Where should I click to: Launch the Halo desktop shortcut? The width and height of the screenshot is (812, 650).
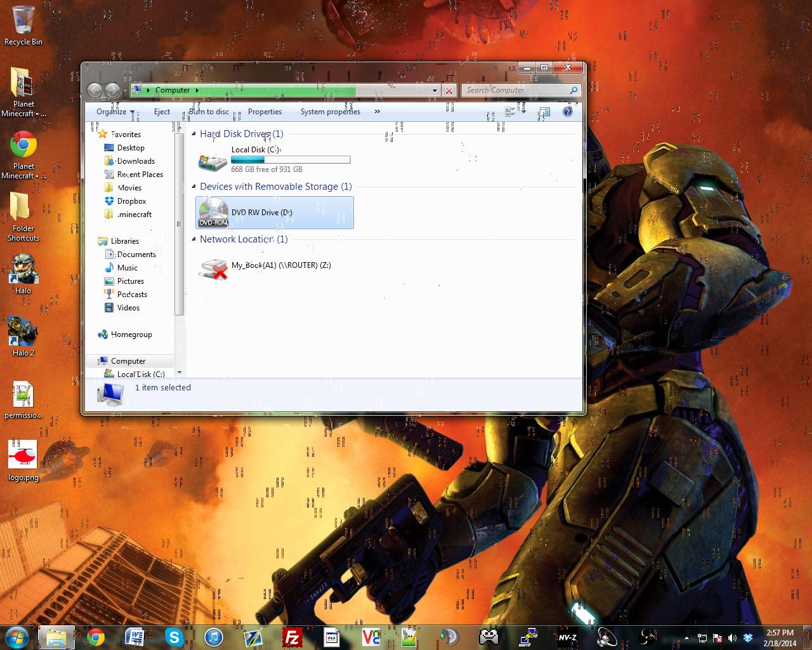[x=23, y=274]
